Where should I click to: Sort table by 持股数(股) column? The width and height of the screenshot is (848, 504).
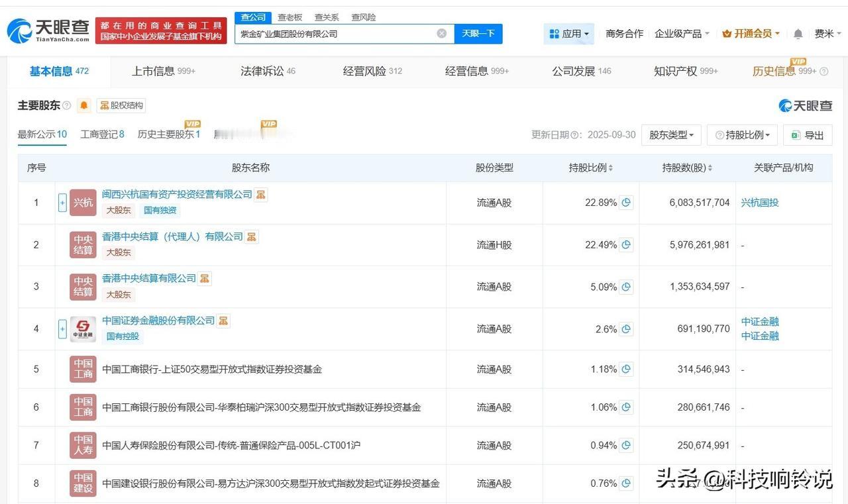[687, 168]
